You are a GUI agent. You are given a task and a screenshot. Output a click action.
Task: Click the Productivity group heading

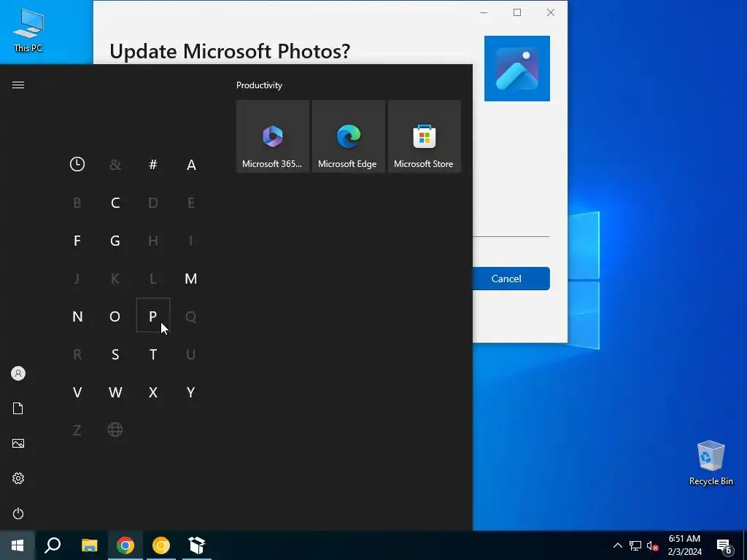[259, 85]
